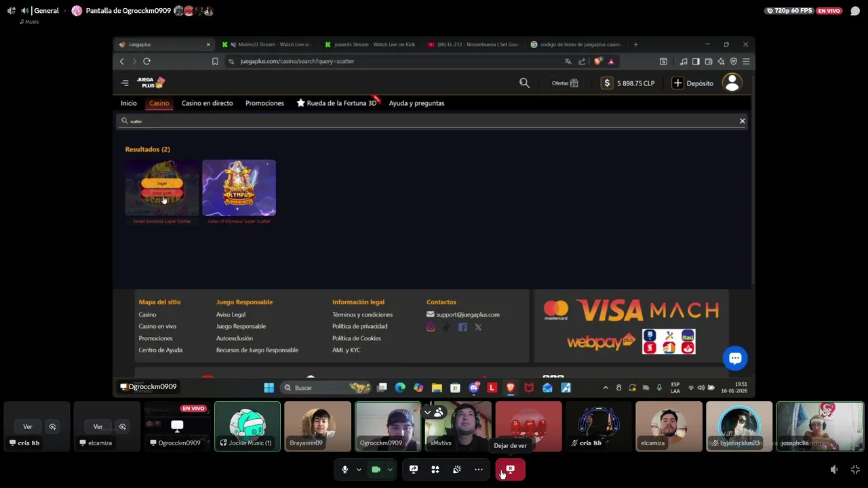The height and width of the screenshot is (488, 868).
Task: Click the EN VIVO badge on Ogrocckm0909 stream tile
Action: 193,409
